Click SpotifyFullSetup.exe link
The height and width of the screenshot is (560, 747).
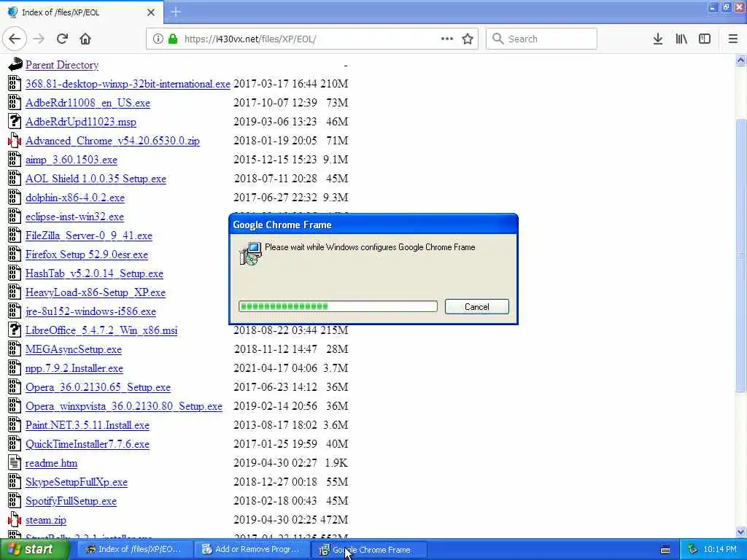coord(71,501)
